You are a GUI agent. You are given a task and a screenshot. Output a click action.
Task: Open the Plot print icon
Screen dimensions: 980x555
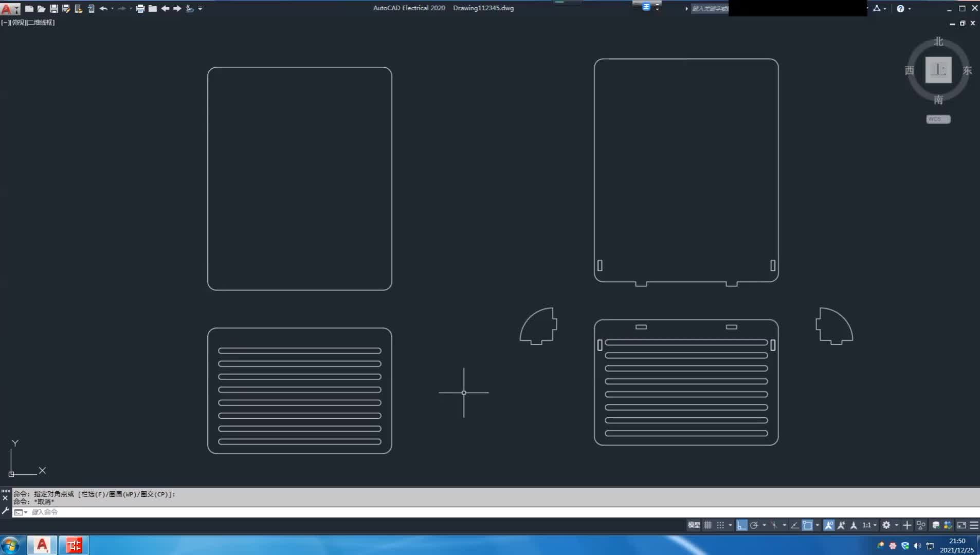tap(140, 8)
